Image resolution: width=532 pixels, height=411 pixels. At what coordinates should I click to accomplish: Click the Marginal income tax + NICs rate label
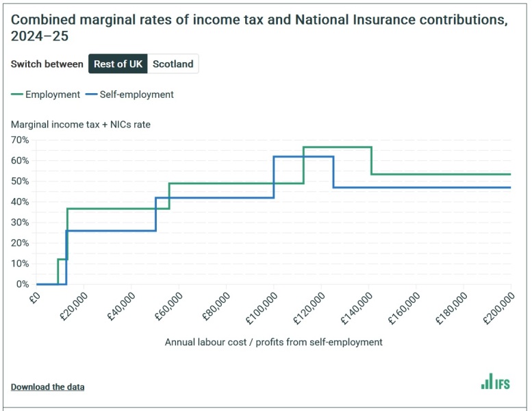[x=81, y=125]
